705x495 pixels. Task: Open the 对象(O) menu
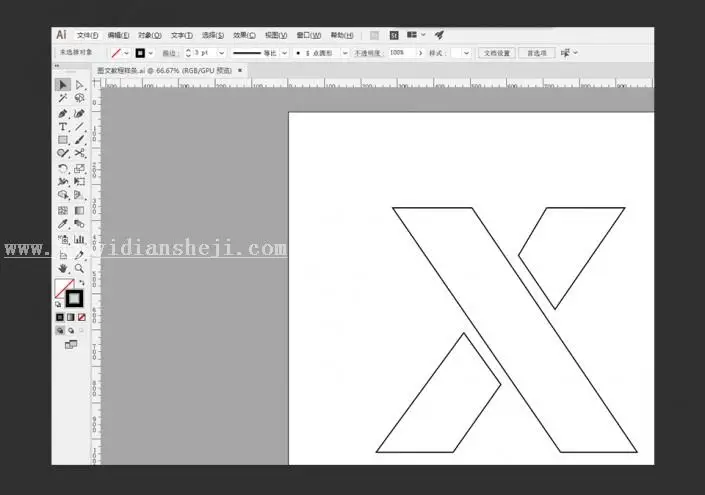(150, 35)
